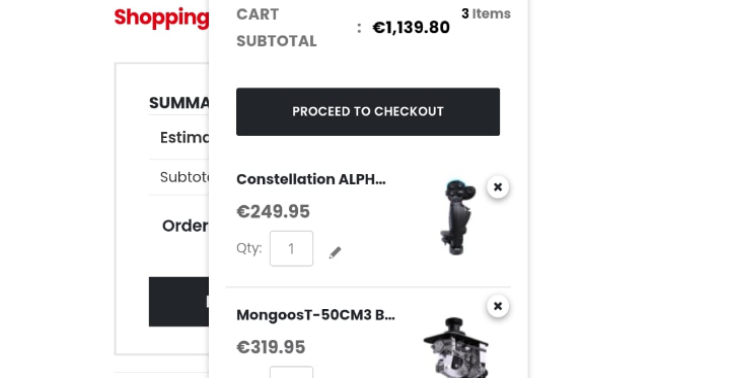Click the red Shopping Cart heading
Viewport: 730px width, 378px height.
(162, 18)
